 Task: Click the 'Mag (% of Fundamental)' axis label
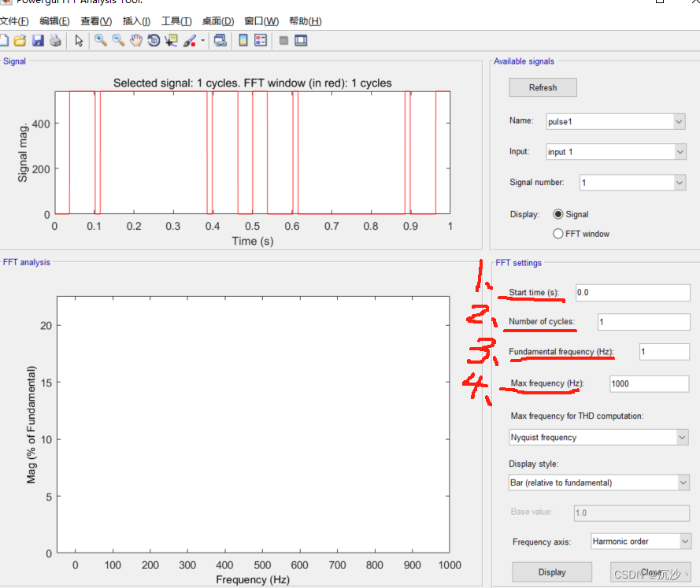[x=31, y=425]
